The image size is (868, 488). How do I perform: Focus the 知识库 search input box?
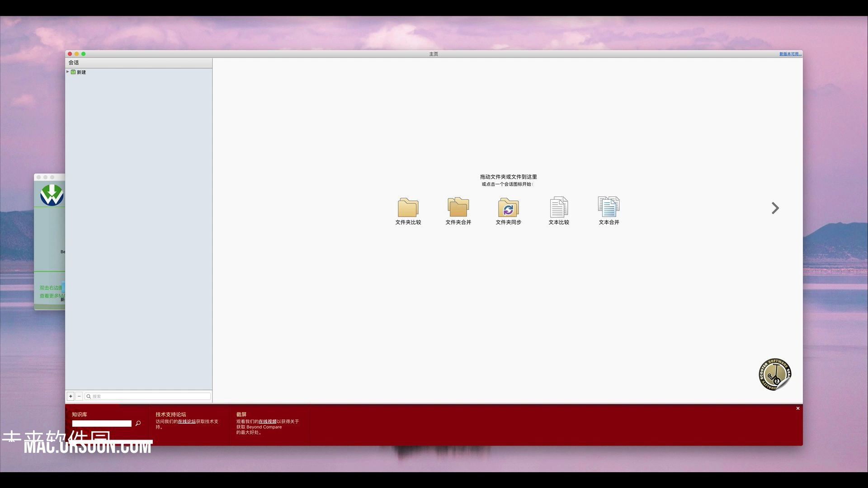click(x=102, y=423)
